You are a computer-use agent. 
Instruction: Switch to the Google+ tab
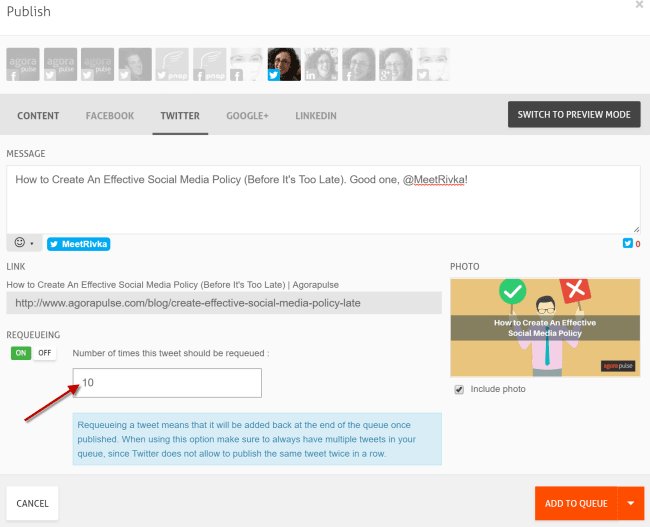coord(247,116)
